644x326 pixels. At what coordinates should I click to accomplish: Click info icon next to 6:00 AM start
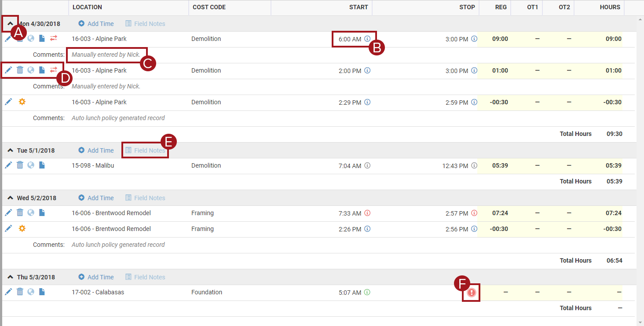click(367, 39)
